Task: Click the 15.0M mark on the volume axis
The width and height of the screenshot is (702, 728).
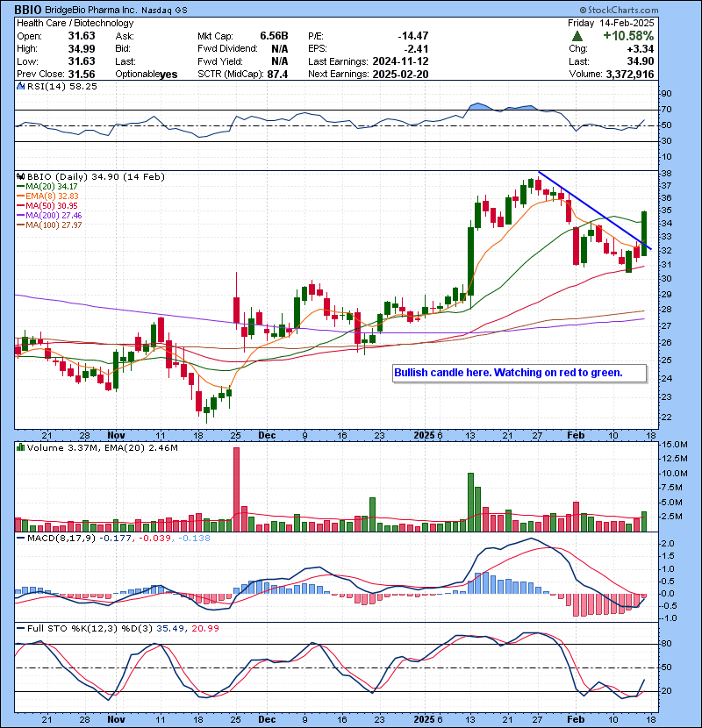Action: [675, 445]
